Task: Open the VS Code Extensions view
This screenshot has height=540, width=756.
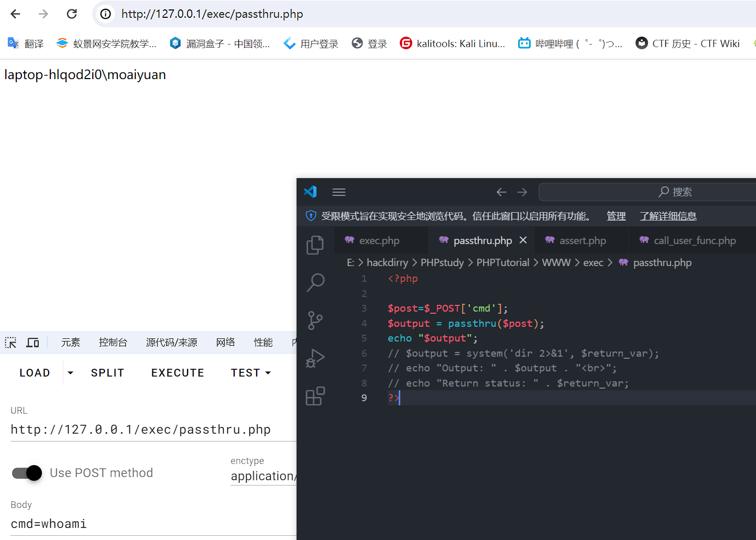Action: coord(315,396)
